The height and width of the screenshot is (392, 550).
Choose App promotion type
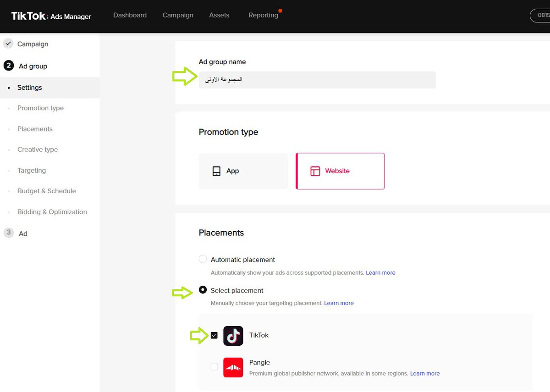(243, 171)
